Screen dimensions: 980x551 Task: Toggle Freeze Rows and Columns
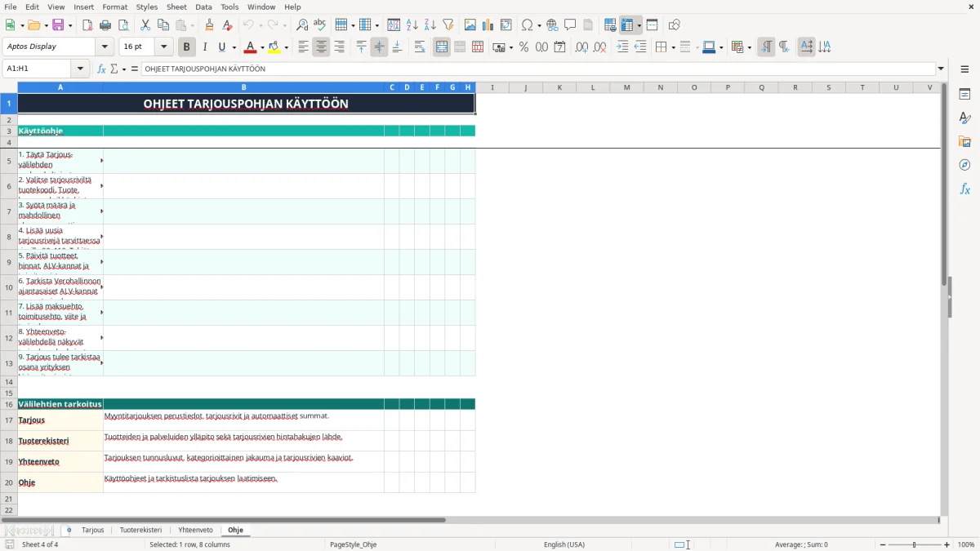627,25
